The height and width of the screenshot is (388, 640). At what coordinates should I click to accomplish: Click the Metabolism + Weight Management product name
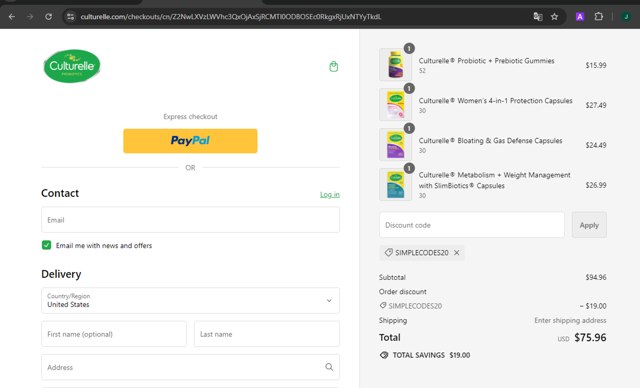495,180
